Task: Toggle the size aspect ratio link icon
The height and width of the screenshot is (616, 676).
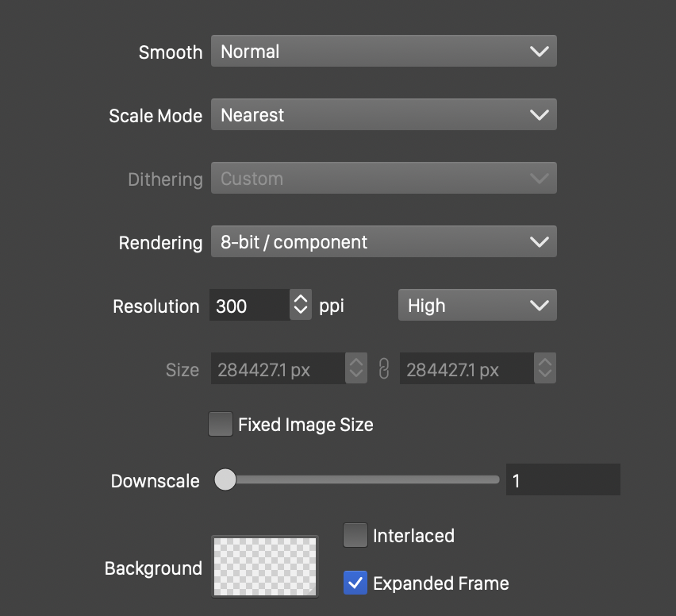Action: pyautogui.click(x=384, y=369)
